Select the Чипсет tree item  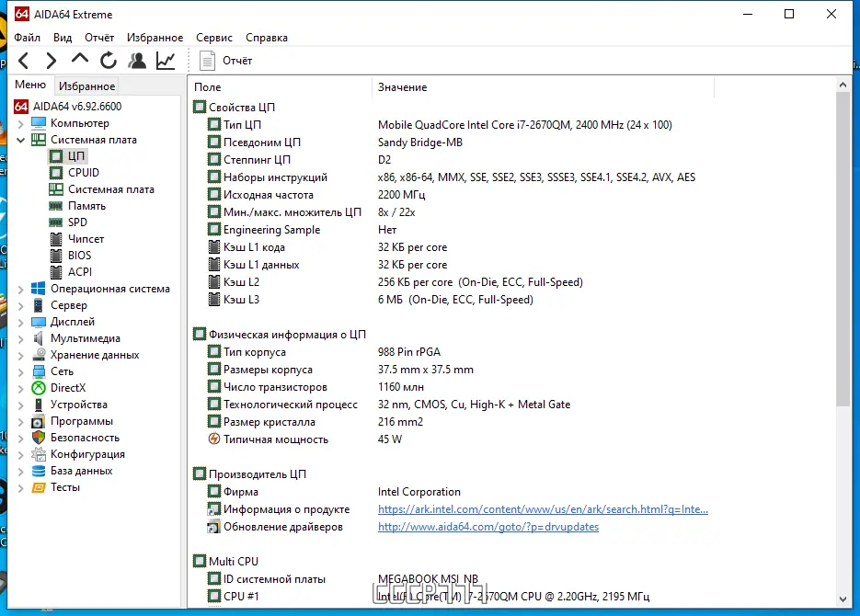point(86,239)
